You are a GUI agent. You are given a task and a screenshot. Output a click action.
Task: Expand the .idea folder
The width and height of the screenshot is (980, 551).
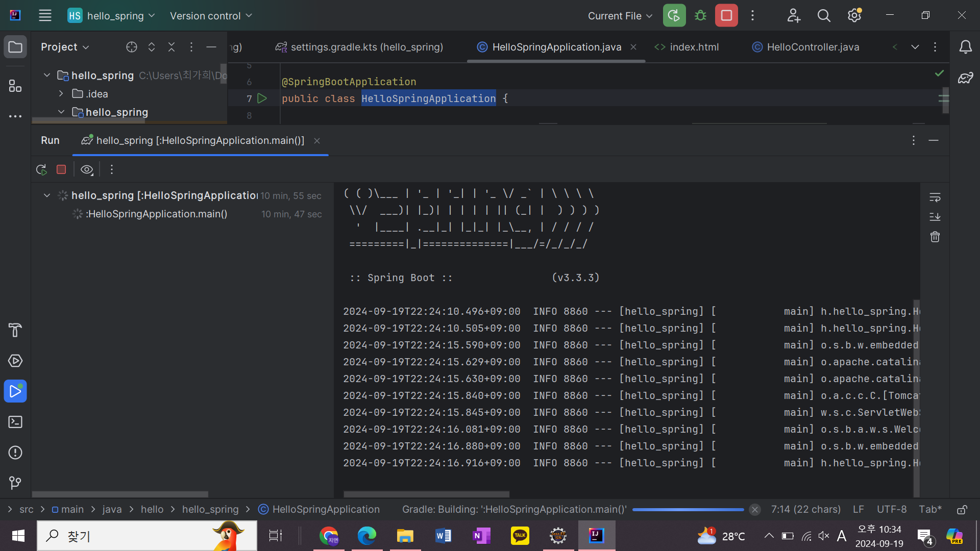coord(61,93)
